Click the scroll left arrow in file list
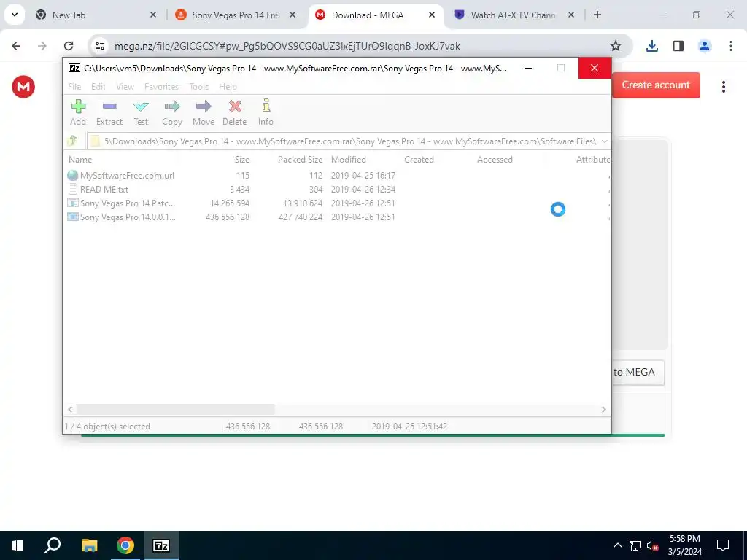Viewport: 747px width, 560px height. (x=70, y=409)
